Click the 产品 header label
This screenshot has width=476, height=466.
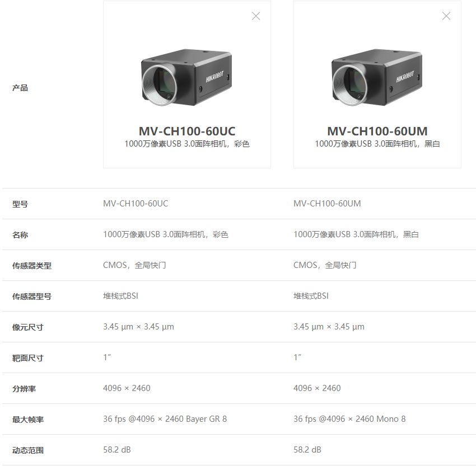pyautogui.click(x=20, y=88)
